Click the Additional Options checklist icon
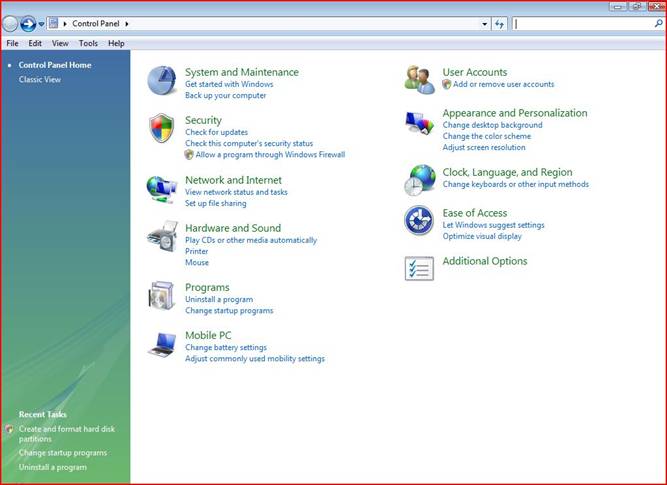Viewport: 667px width, 485px height. (x=419, y=268)
